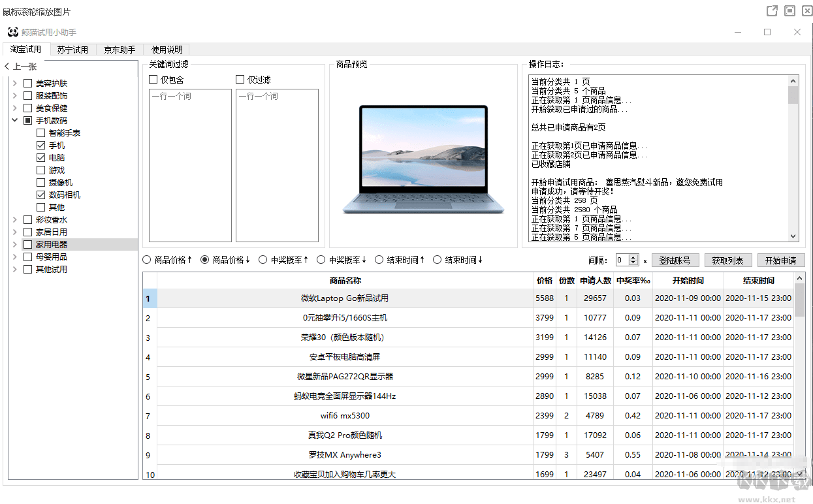Check the 家居日用 category box
Screen dimensions: 813x504
(27, 232)
